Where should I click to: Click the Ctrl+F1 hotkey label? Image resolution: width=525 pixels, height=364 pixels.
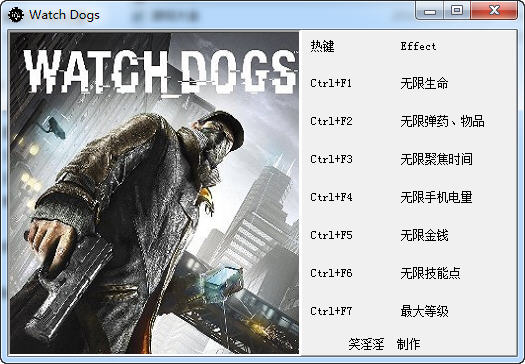(331, 83)
